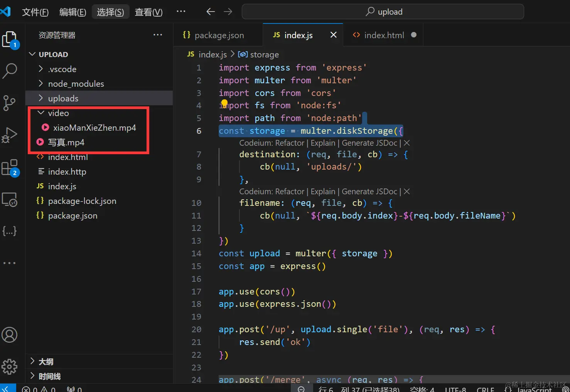This screenshot has width=570, height=392.
Task: Open index.html in file tree
Action: click(99, 157)
